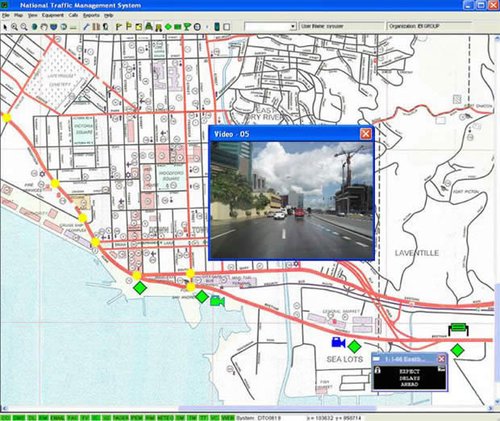Activate the zoom in magnifier tool

click(14, 27)
